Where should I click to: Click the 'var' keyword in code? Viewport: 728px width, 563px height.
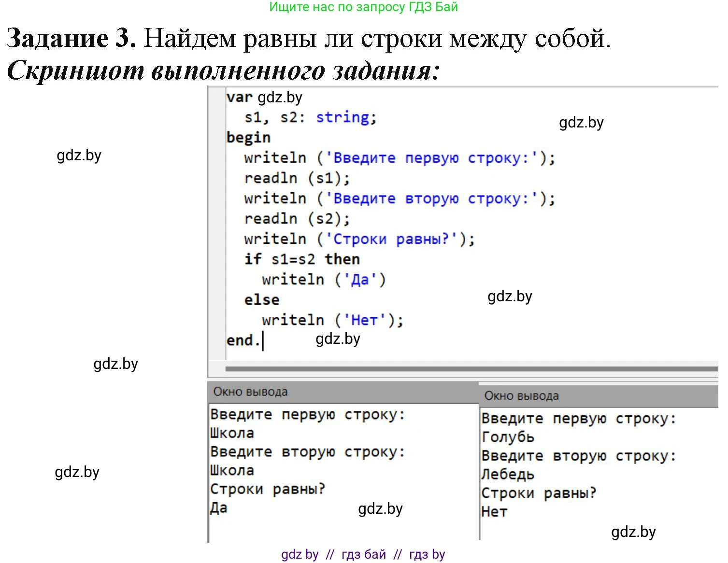tap(240, 97)
